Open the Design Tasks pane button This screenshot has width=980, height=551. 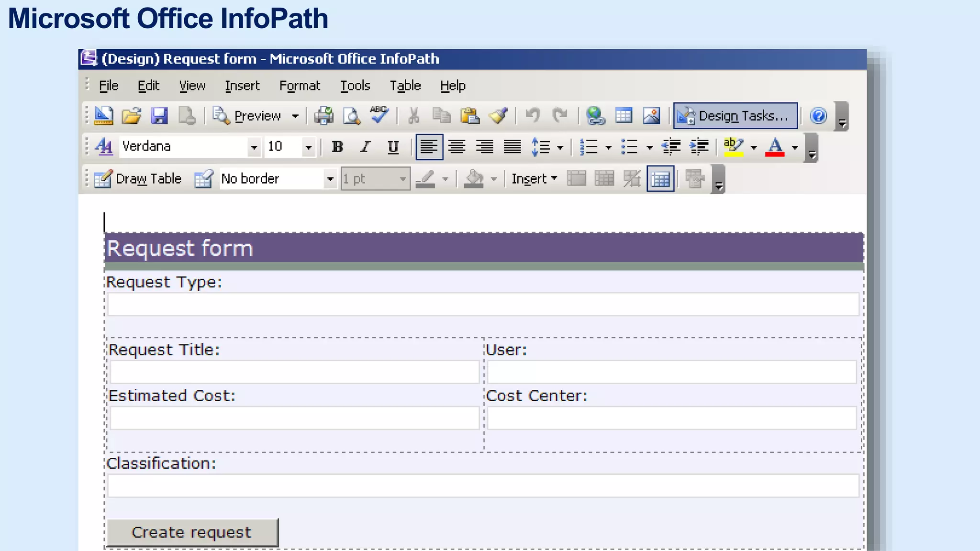[735, 116]
